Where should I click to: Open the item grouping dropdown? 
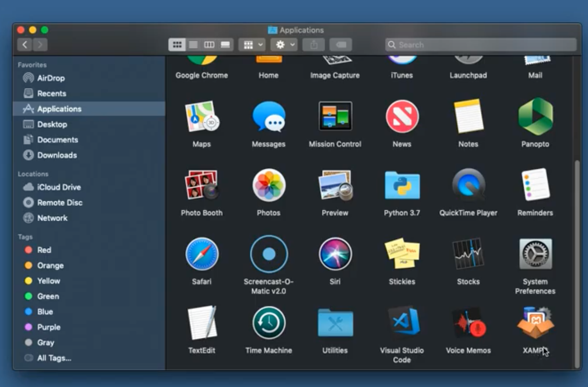253,45
